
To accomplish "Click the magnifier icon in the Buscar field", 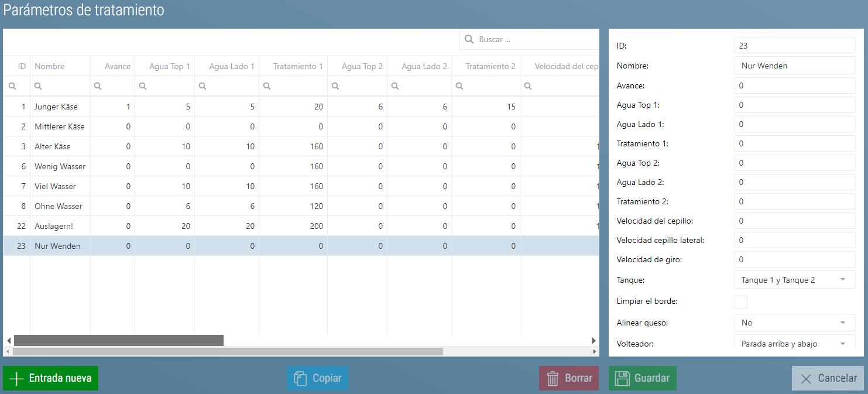I will (x=469, y=39).
